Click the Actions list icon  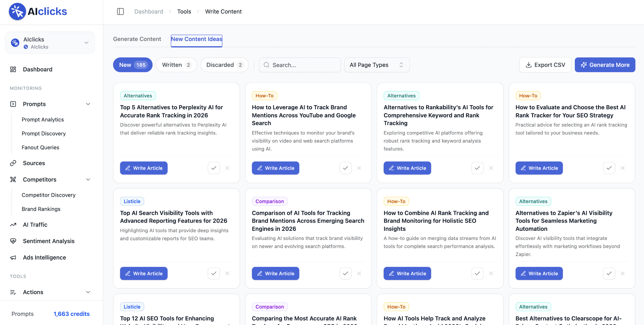tap(13, 292)
